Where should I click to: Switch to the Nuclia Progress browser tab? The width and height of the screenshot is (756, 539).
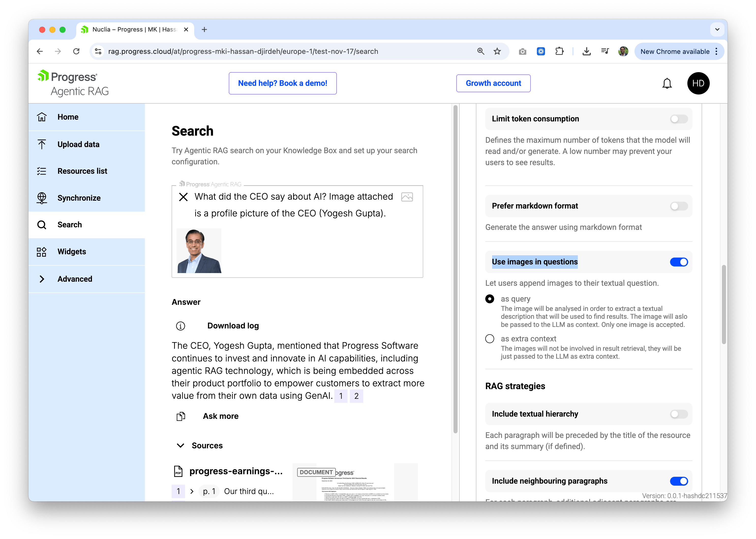(131, 29)
